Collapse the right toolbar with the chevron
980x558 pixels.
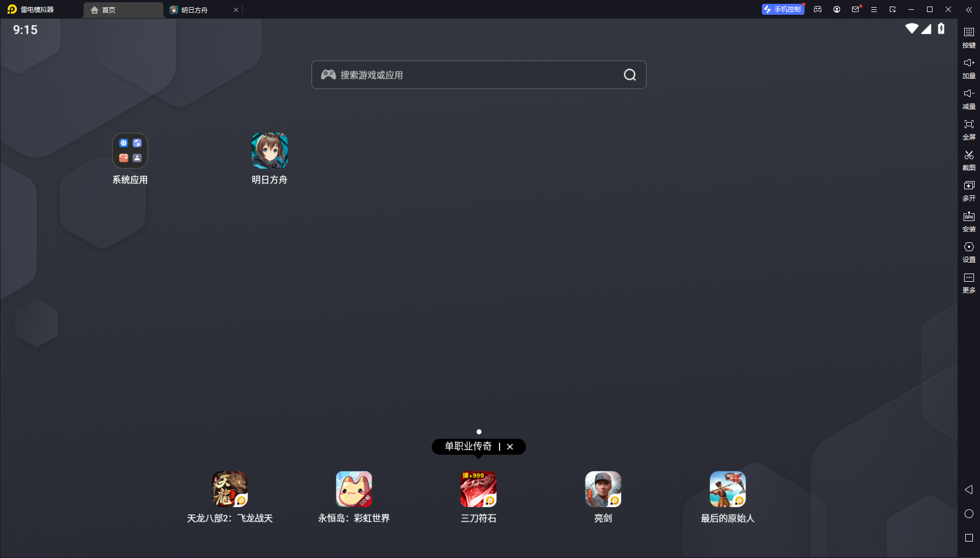pos(969,9)
